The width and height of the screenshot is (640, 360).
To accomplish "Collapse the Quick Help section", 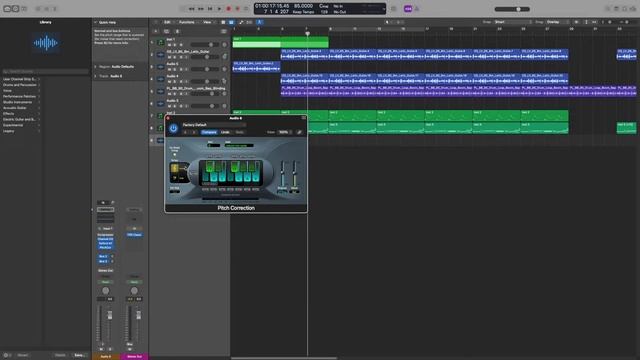I will [96, 22].
